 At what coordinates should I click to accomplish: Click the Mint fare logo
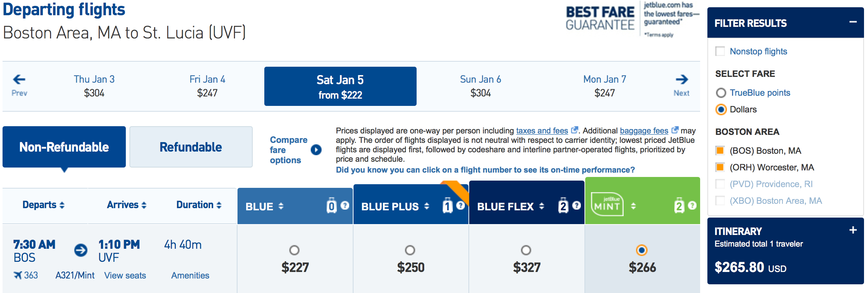tap(607, 205)
